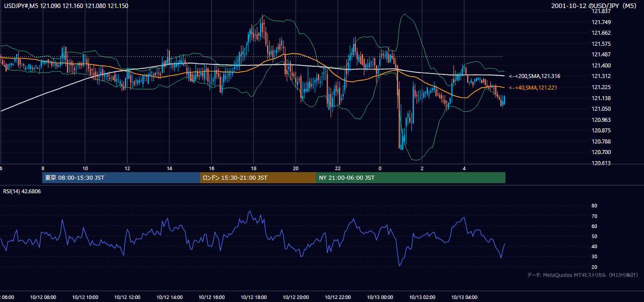The height and width of the screenshot is (302, 644).
Task: Click price axis value 120.963
Action: [x=601, y=120]
